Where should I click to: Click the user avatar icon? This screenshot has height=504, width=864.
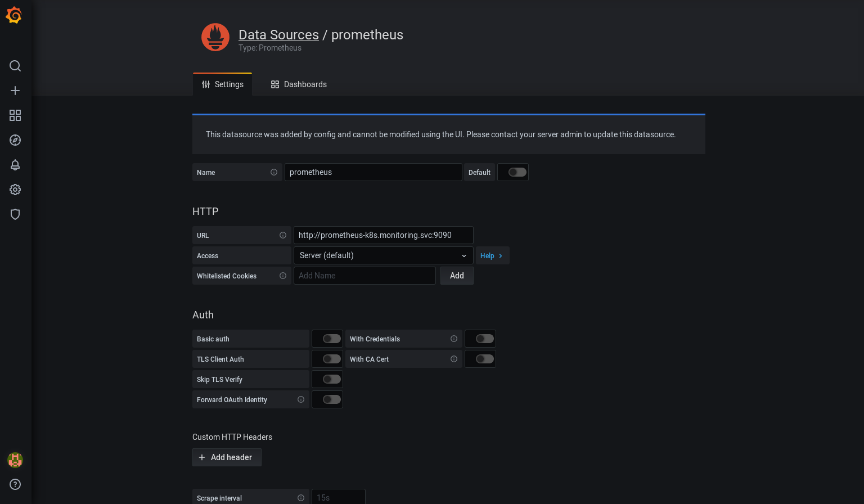(15, 460)
